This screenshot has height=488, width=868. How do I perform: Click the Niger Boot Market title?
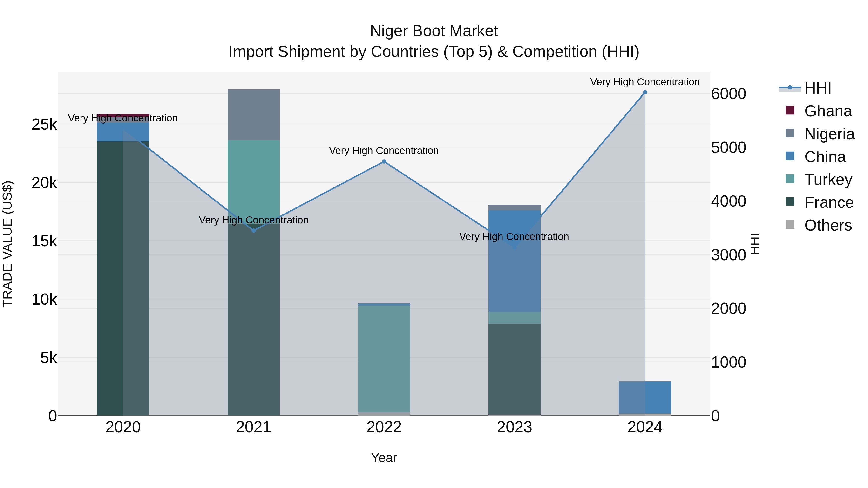pyautogui.click(x=434, y=31)
